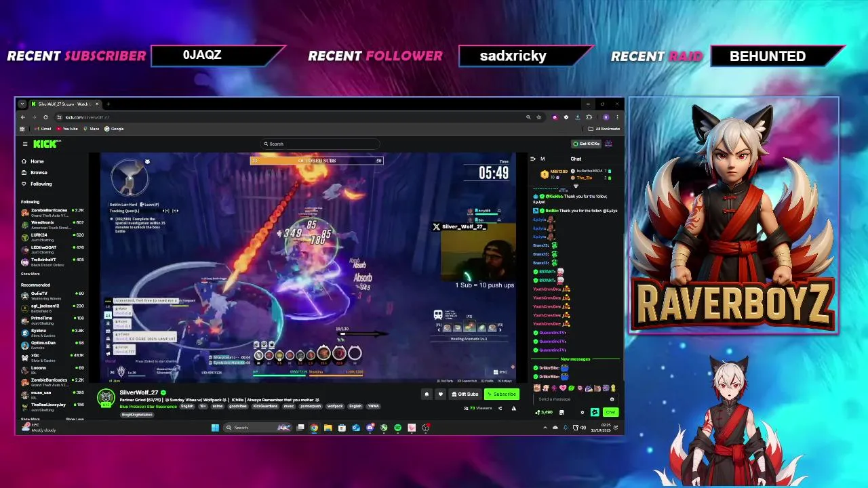
Task: Open a new browser tab
Action: click(108, 104)
